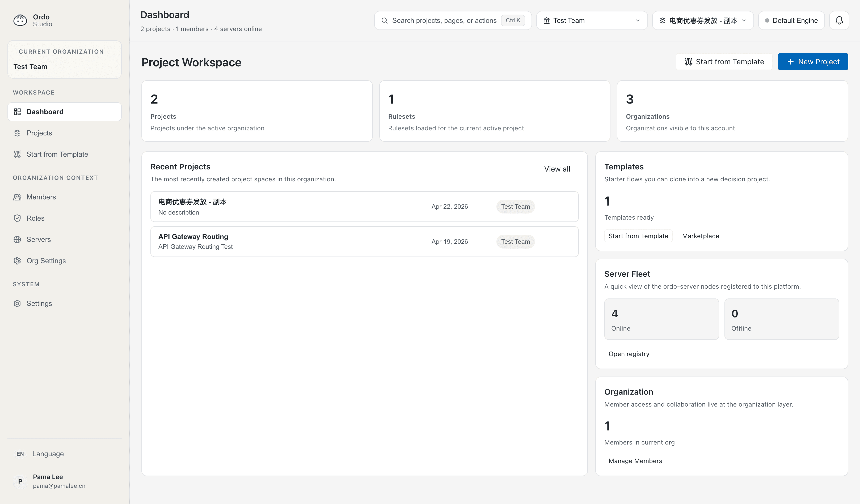
Task: Click the 0 Offline servers tile
Action: point(782,319)
